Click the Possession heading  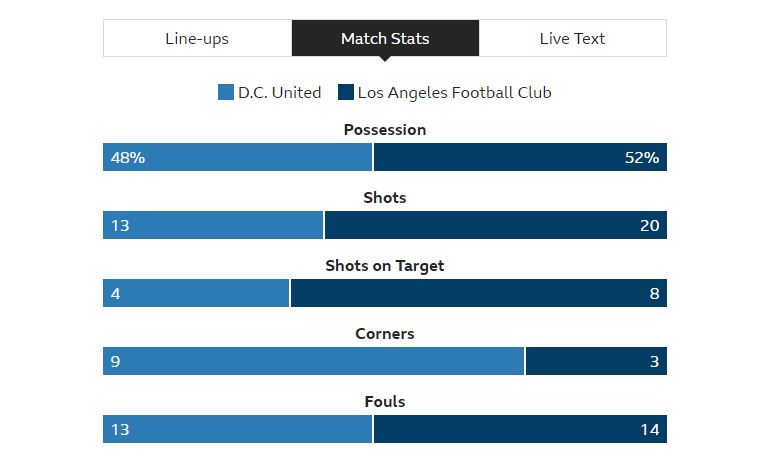(x=385, y=130)
